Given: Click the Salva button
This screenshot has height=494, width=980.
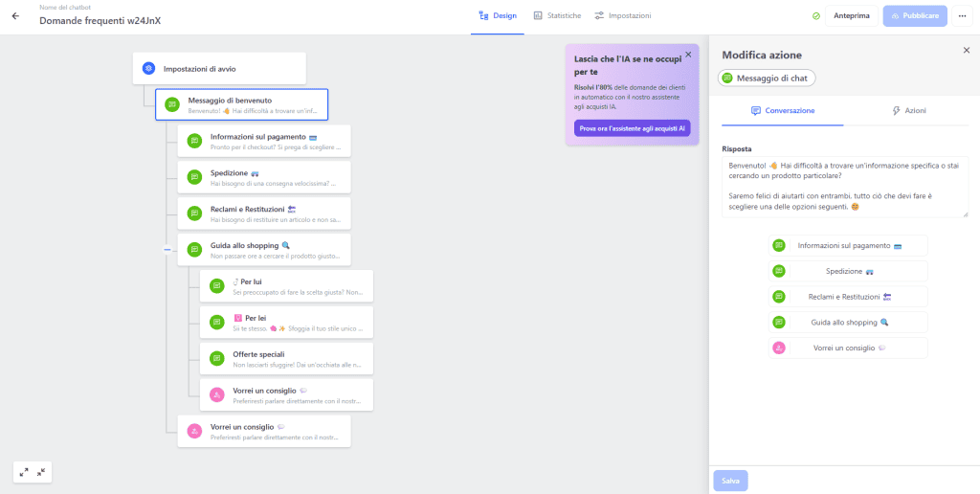Looking at the screenshot, I should tap(730, 481).
